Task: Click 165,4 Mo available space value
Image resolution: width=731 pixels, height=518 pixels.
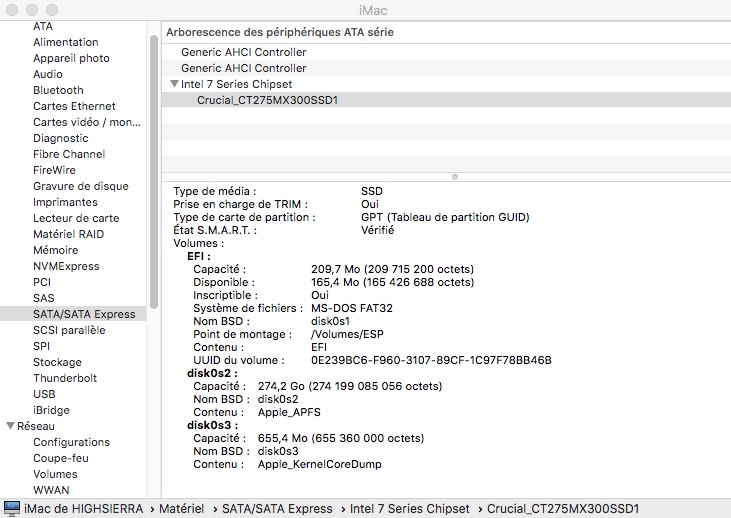Action: pos(393,282)
